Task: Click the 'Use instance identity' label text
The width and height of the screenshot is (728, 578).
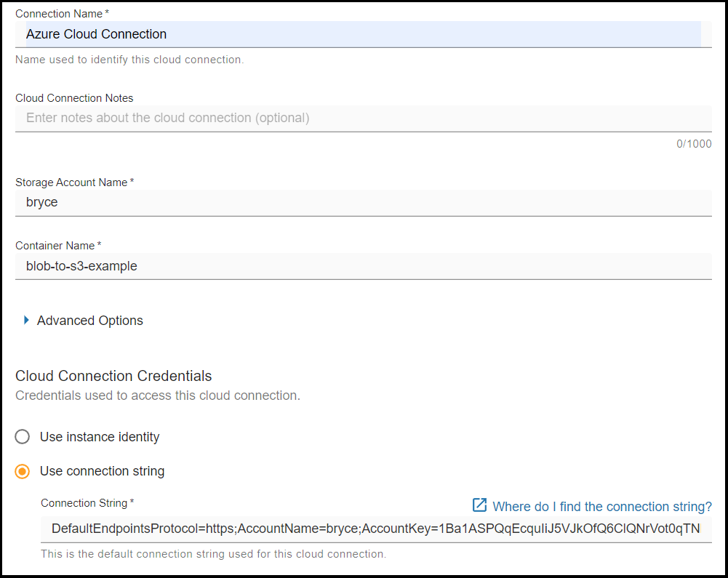Action: 100,437
